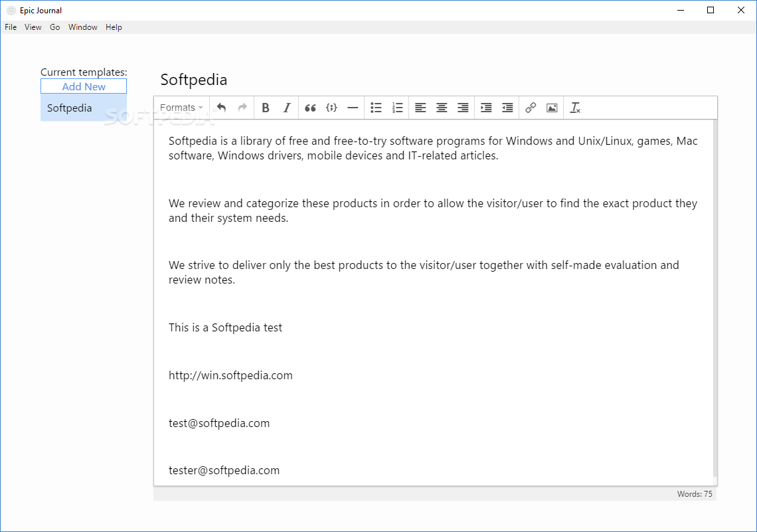Click paragraph starting 'We strive to deliver'

(x=424, y=272)
